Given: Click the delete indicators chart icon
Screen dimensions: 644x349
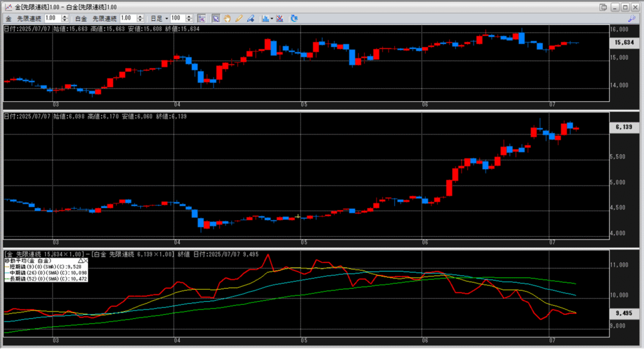Looking at the screenshot, I should (279, 19).
